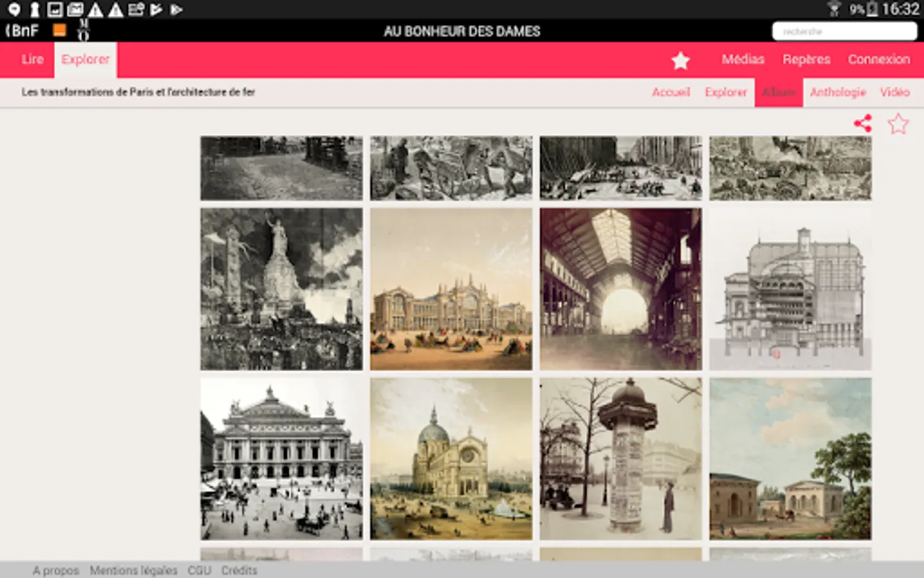
Task: Open the building cross-section drawing thumbnail
Action: (x=791, y=289)
